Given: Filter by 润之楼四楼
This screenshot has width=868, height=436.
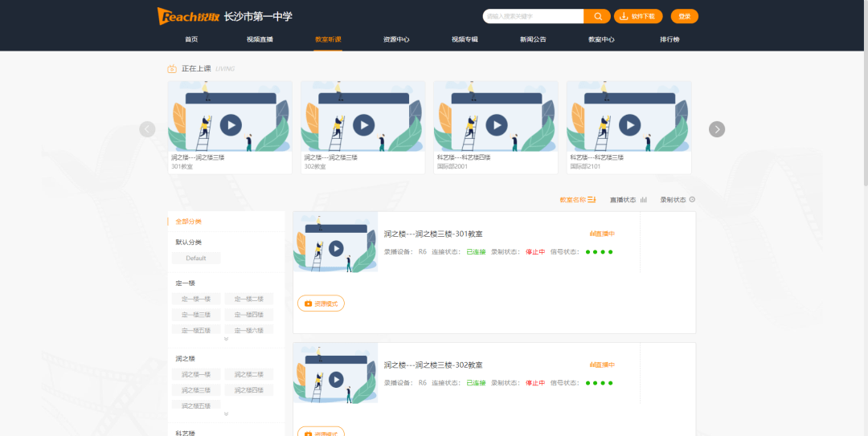Looking at the screenshot, I should [x=249, y=390].
